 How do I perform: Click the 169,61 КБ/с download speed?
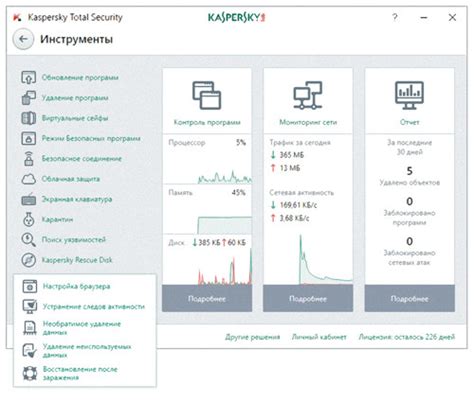[x=298, y=205]
